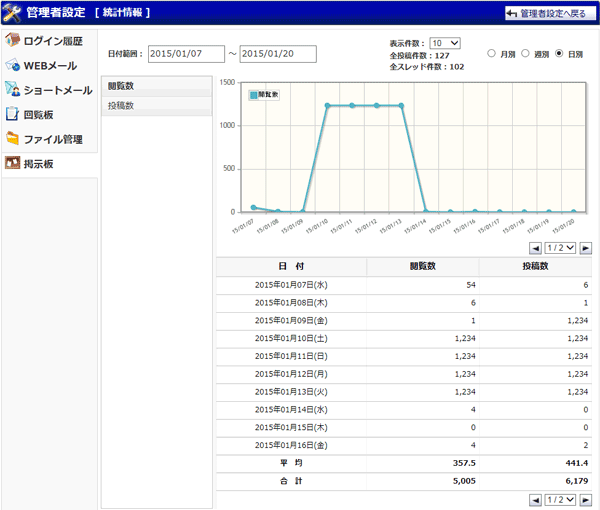The height and width of the screenshot is (510, 600).
Task: Select the ショートメール sidebar icon
Action: coord(13,90)
